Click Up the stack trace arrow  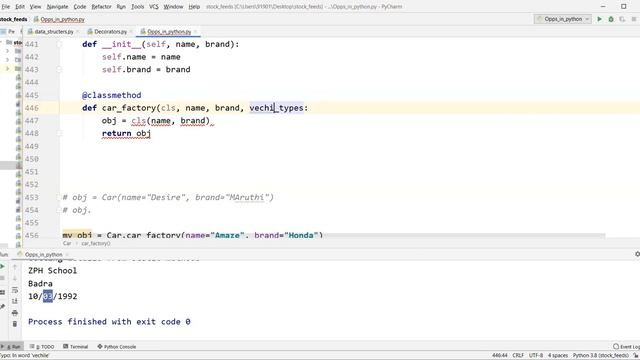tap(15, 267)
